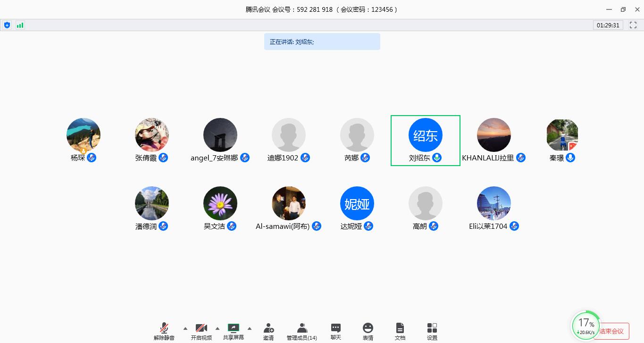Check the green network signal icon

[x=20, y=25]
